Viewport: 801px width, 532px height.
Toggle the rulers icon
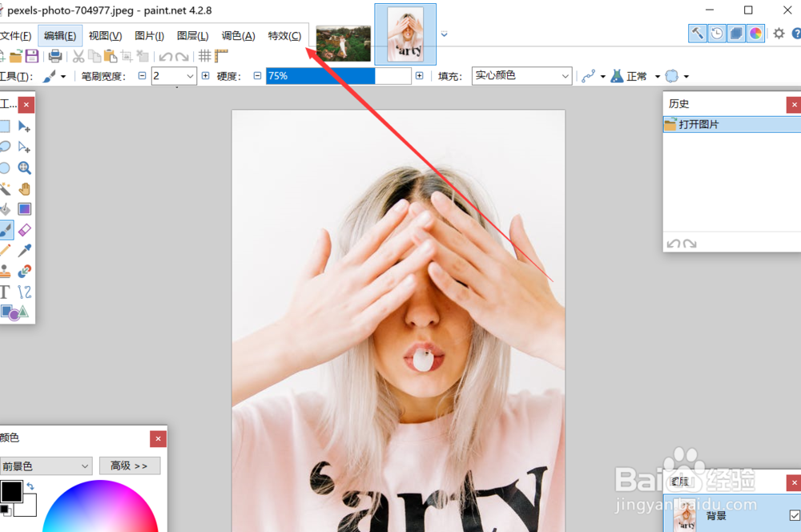pos(221,56)
